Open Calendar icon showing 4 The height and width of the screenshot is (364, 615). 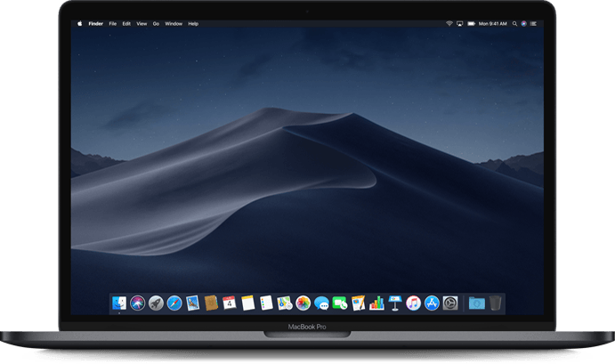point(230,303)
